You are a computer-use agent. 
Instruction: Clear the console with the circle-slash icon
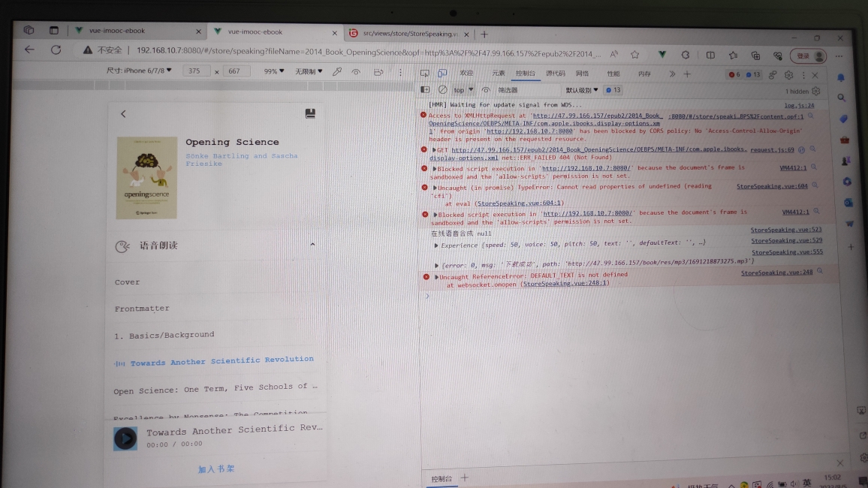coord(442,89)
